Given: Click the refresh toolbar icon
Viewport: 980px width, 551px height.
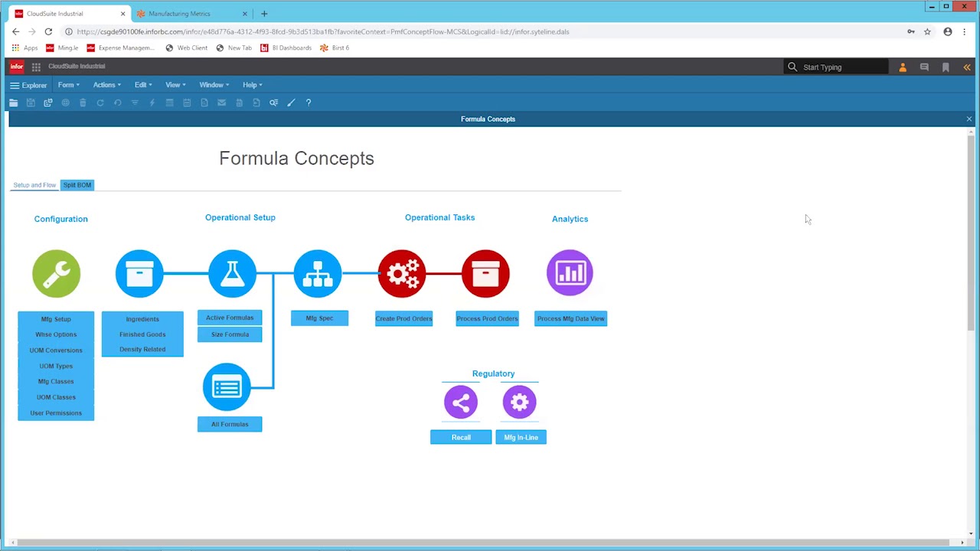Looking at the screenshot, I should coord(100,103).
